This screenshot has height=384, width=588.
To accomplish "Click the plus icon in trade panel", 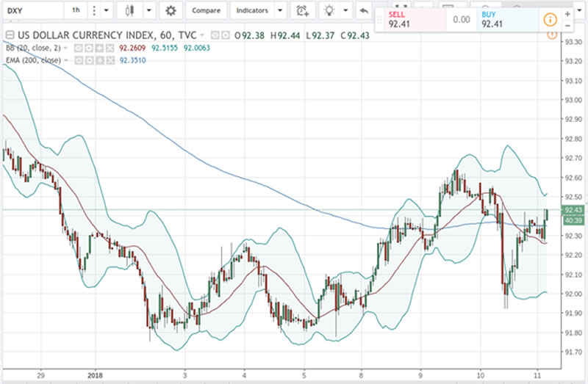I will pyautogui.click(x=567, y=14).
